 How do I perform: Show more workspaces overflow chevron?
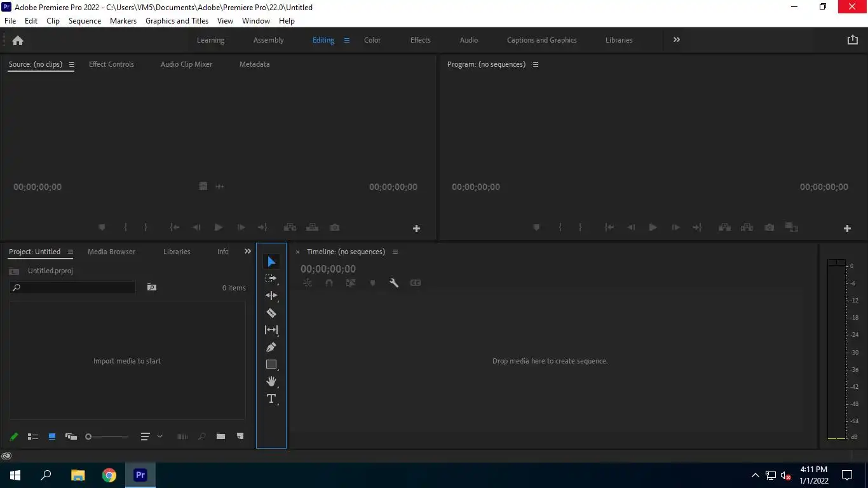677,39
